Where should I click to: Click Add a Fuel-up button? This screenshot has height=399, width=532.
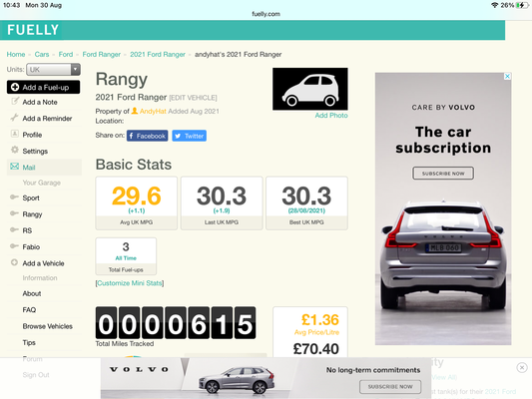(x=44, y=87)
